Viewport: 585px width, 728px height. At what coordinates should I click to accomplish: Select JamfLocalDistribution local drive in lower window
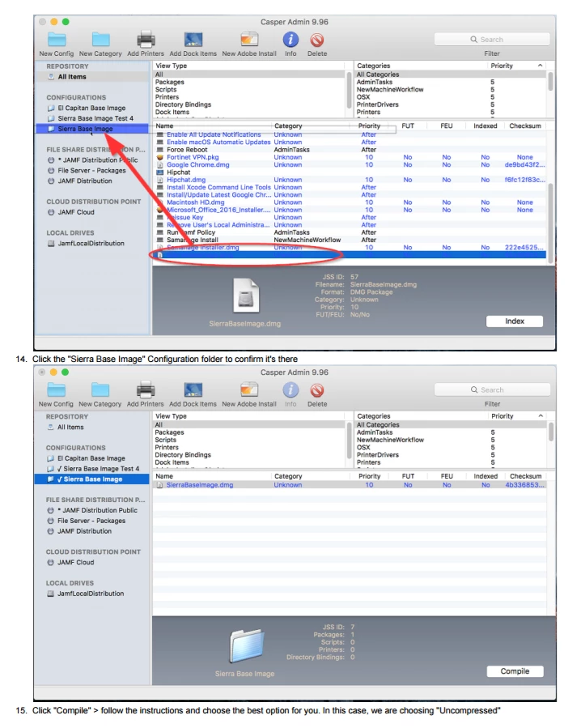pyautogui.click(x=91, y=594)
